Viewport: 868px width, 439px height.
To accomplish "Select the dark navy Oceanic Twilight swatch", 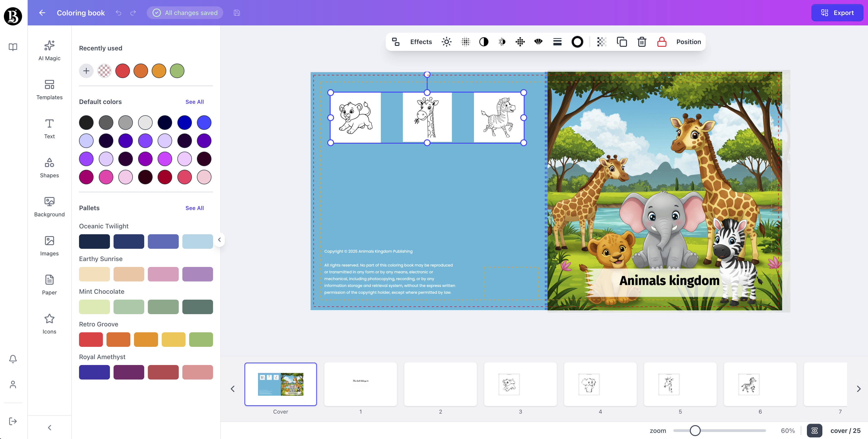I will [94, 241].
